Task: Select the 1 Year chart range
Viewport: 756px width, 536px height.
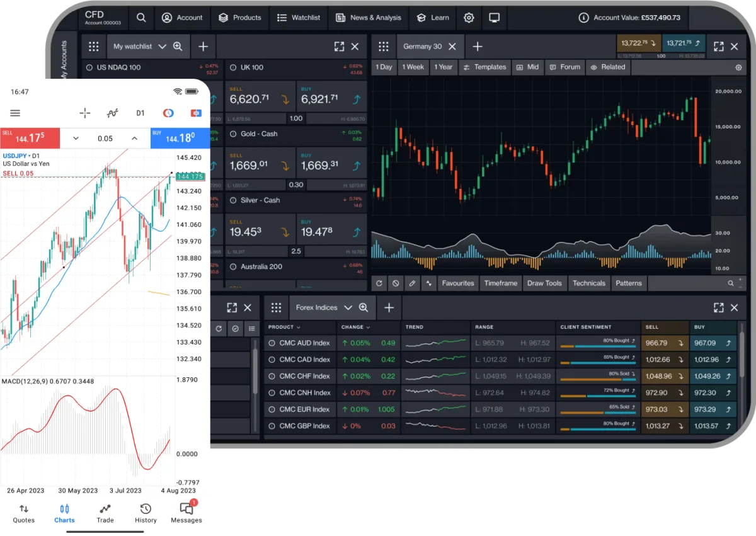Action: [x=445, y=67]
